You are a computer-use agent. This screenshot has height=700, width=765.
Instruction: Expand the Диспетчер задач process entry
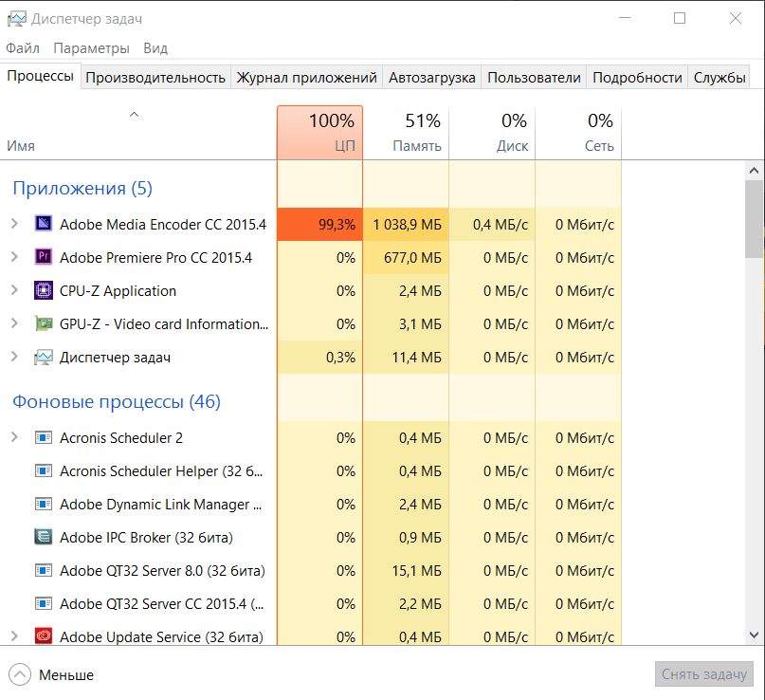[14, 357]
